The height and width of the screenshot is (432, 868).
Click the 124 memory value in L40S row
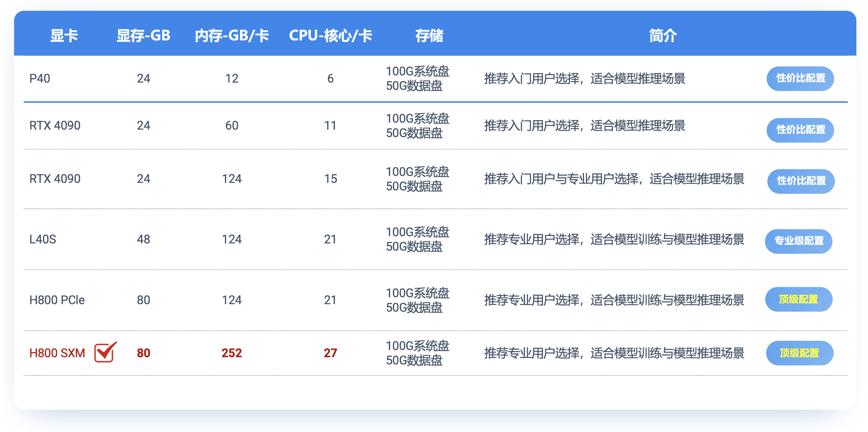232,240
